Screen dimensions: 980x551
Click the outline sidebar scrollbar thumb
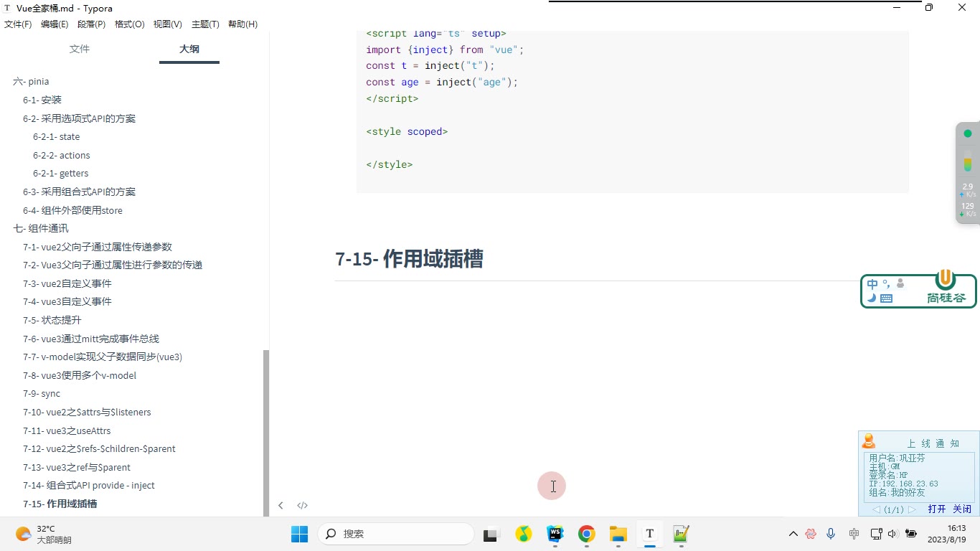tap(266, 433)
